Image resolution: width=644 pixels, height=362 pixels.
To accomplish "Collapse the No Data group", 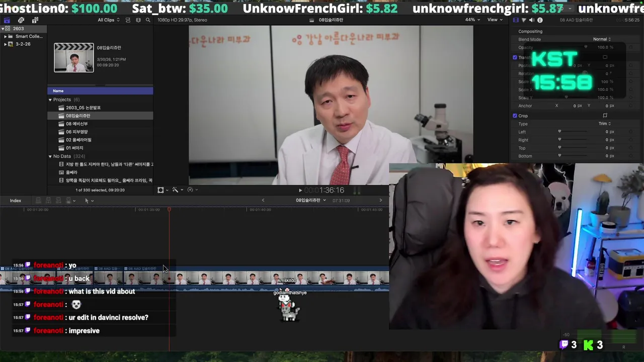I will (50, 156).
